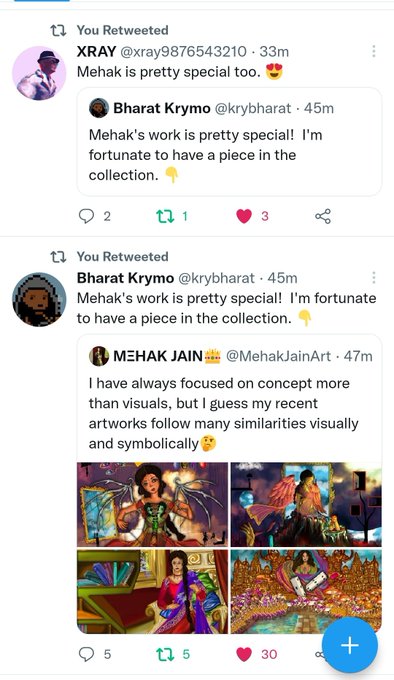
Task: Tap Mehak Jain's small avatar in quoted tweet
Action: pyautogui.click(x=99, y=356)
